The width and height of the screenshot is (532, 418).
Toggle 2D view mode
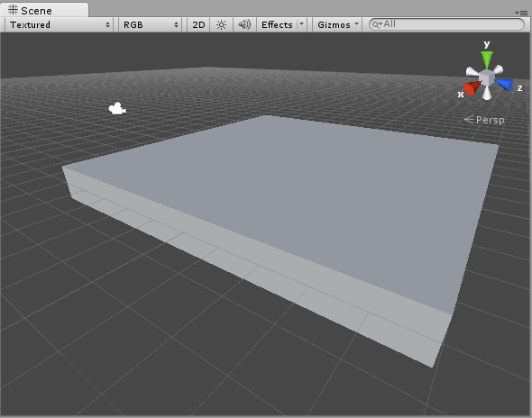(x=198, y=24)
